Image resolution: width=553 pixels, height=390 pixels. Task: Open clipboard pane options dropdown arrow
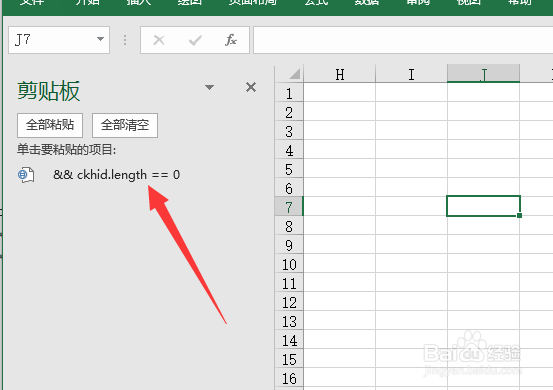(209, 87)
